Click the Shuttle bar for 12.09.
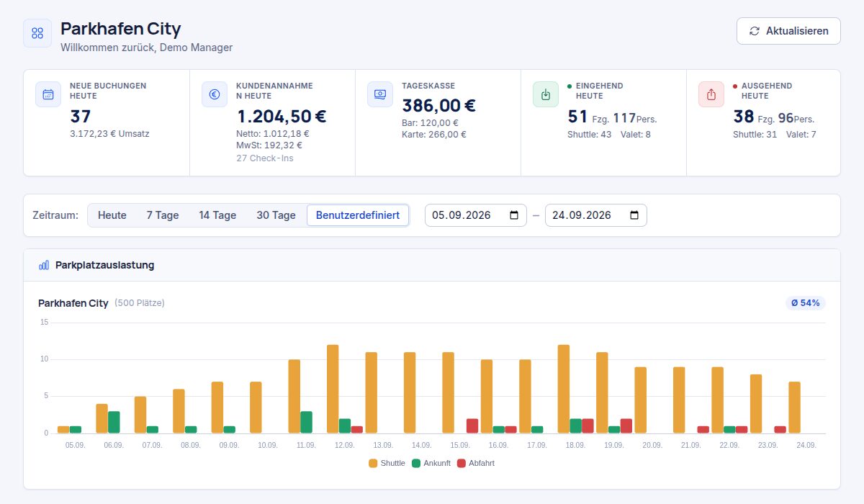Screen dimensions: 864x504 pyautogui.click(x=333, y=389)
